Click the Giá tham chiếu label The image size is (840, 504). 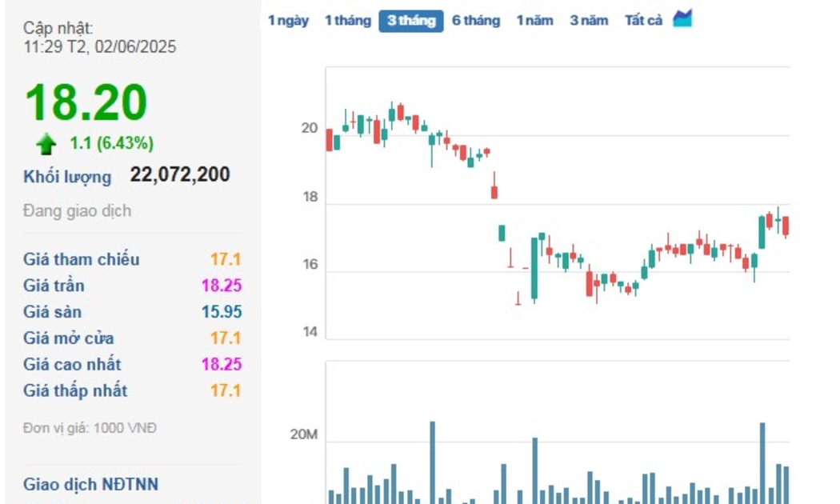(81, 259)
